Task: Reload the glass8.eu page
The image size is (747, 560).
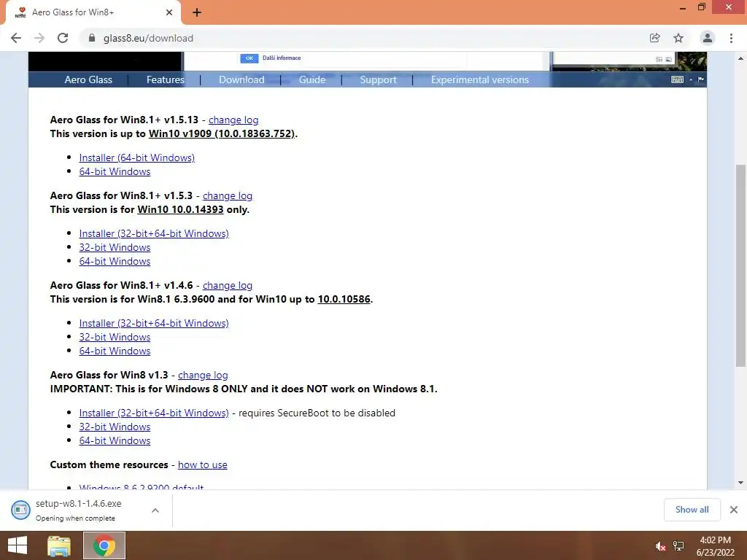Action: click(63, 38)
